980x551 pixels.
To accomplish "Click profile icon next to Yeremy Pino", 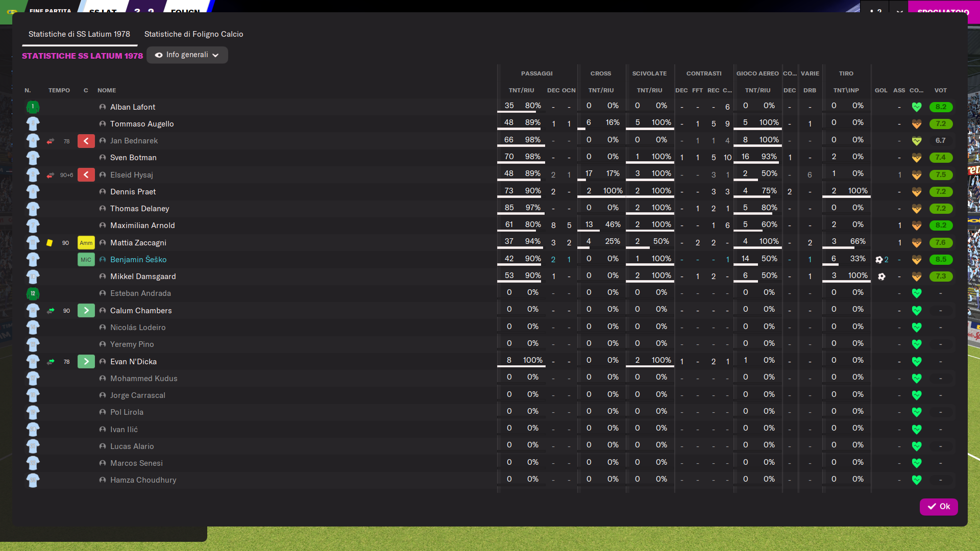I will [103, 344].
